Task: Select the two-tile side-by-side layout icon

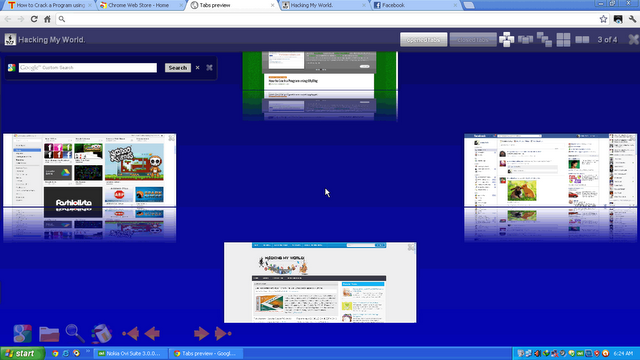Action: [582, 40]
